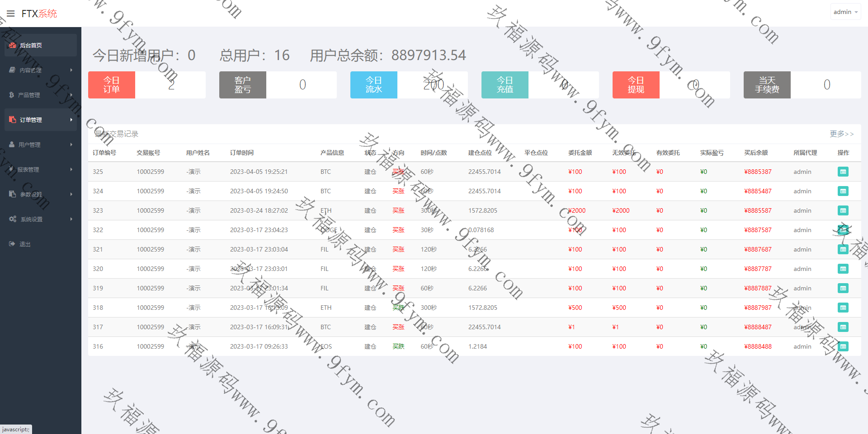
Task: Select the 参数设置 menu item
Action: coord(31,194)
